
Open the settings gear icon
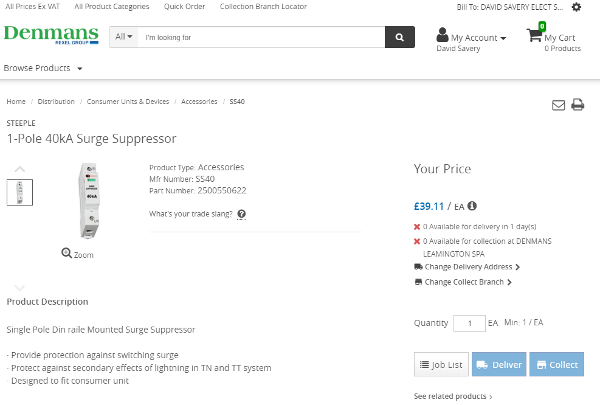click(x=576, y=7)
